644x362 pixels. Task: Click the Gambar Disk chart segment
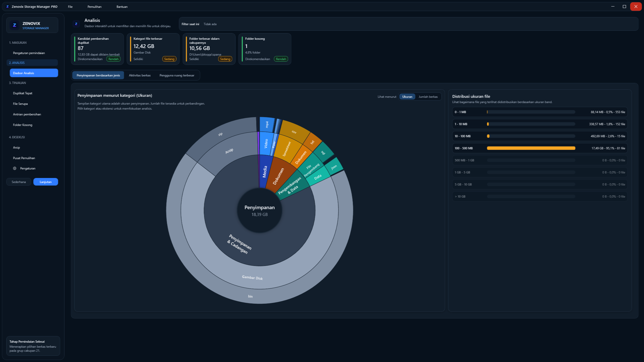point(252,278)
